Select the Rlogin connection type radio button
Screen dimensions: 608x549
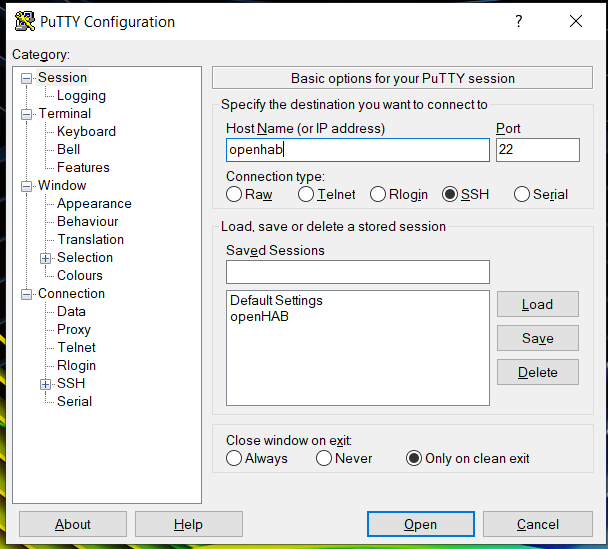coord(378,194)
